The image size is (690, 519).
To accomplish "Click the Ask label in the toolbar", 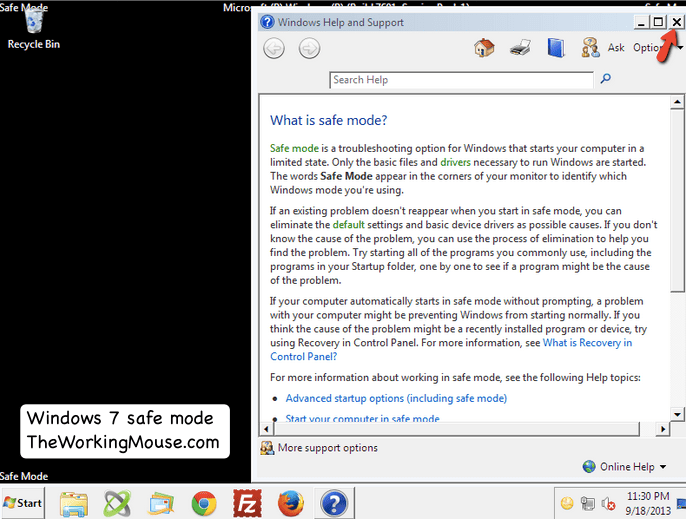I will pyautogui.click(x=616, y=48).
